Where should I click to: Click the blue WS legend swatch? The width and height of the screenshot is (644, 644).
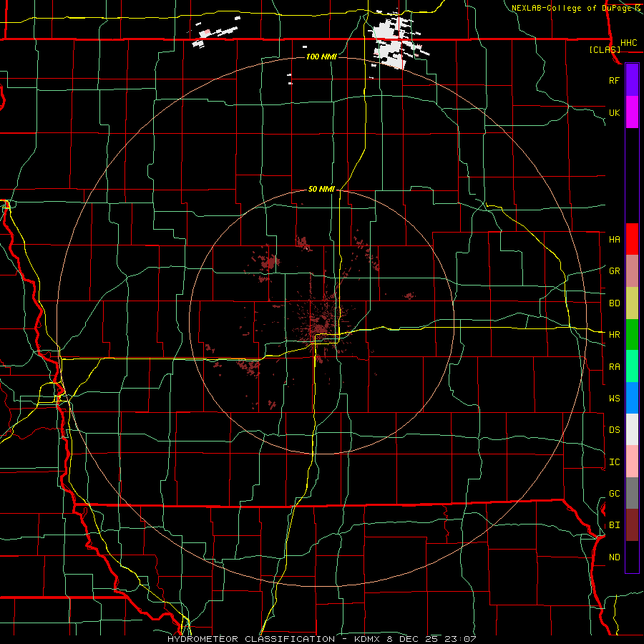pos(632,398)
